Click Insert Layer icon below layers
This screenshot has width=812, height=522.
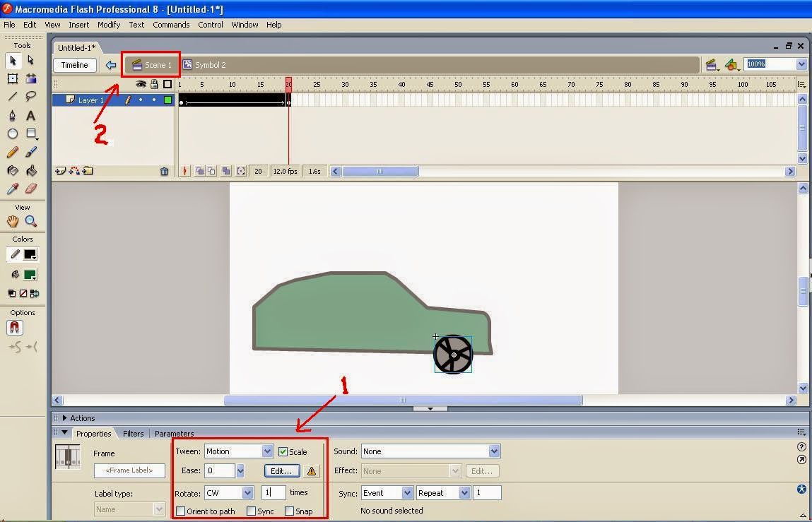[61, 171]
